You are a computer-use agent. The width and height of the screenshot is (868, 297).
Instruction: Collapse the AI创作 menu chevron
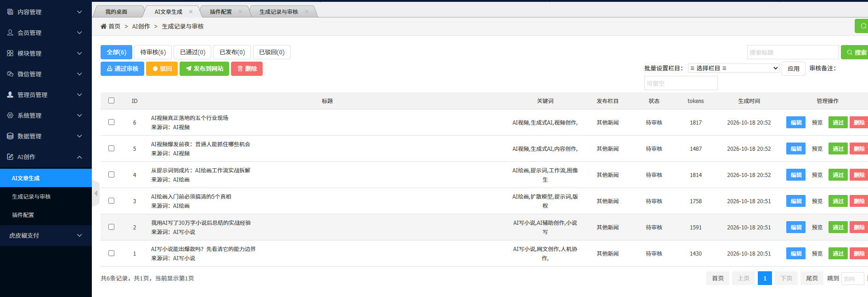(79, 157)
